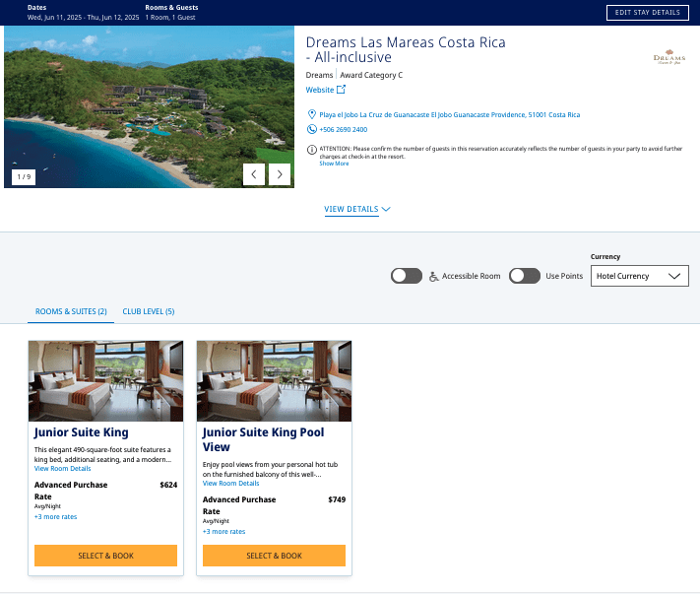Viewport: 700px width, 594px height.
Task: Open the Playa el Jobo address link
Action: [x=450, y=115]
